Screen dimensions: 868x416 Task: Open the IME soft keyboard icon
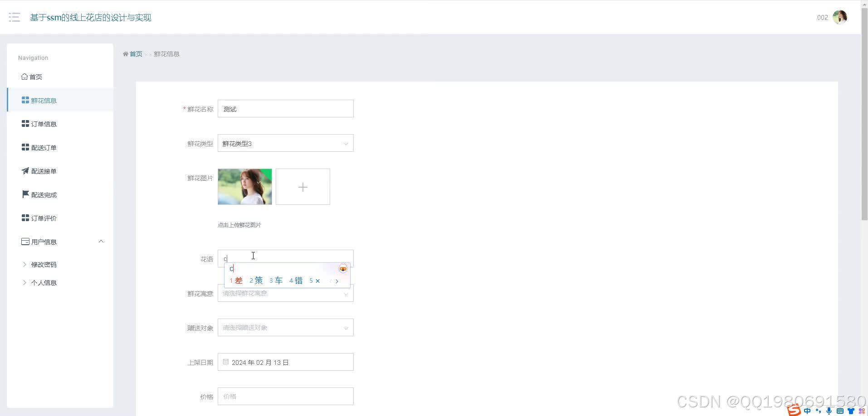pos(840,411)
